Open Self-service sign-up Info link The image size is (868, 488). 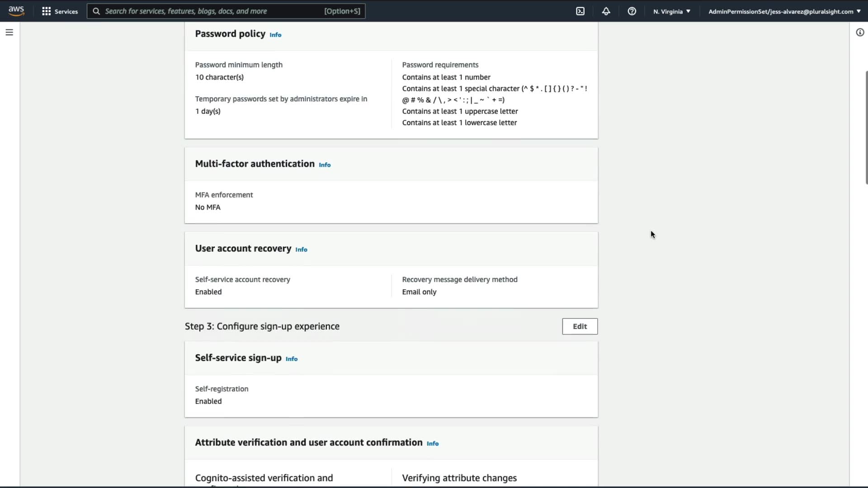click(292, 359)
